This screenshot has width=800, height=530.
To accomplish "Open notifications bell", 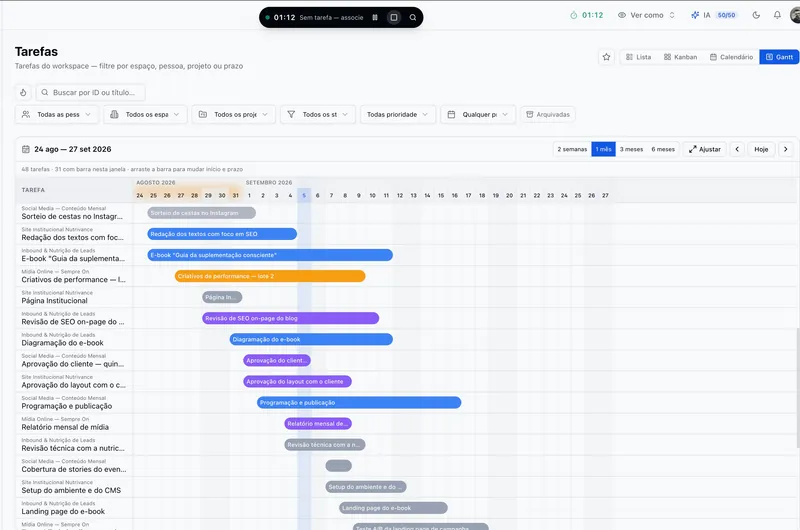I will coord(777,15).
